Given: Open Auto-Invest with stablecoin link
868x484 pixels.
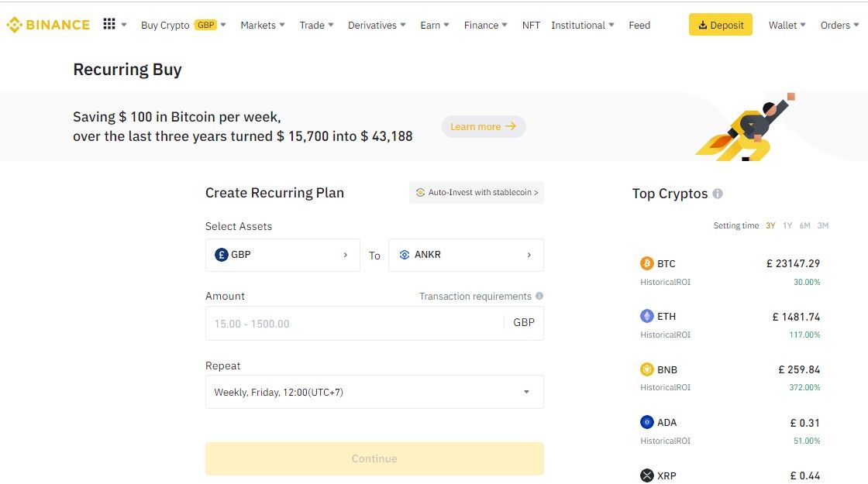Looking at the screenshot, I should tap(477, 193).
